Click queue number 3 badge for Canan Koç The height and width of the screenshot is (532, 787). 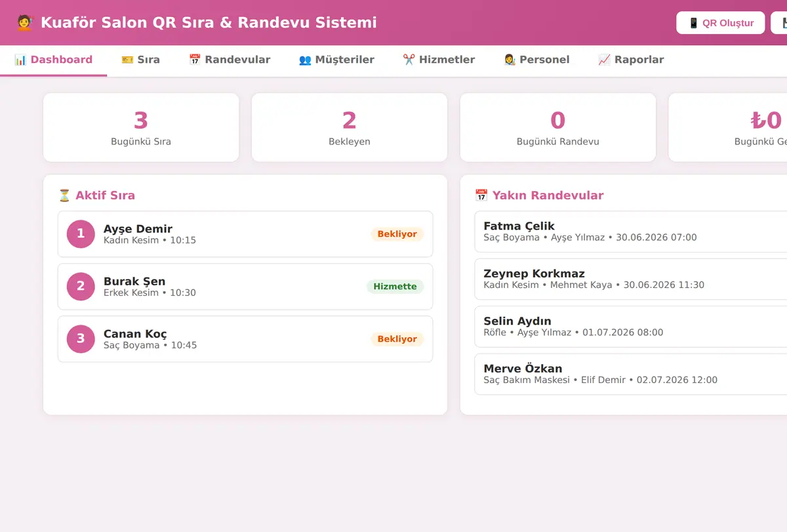pos(81,339)
